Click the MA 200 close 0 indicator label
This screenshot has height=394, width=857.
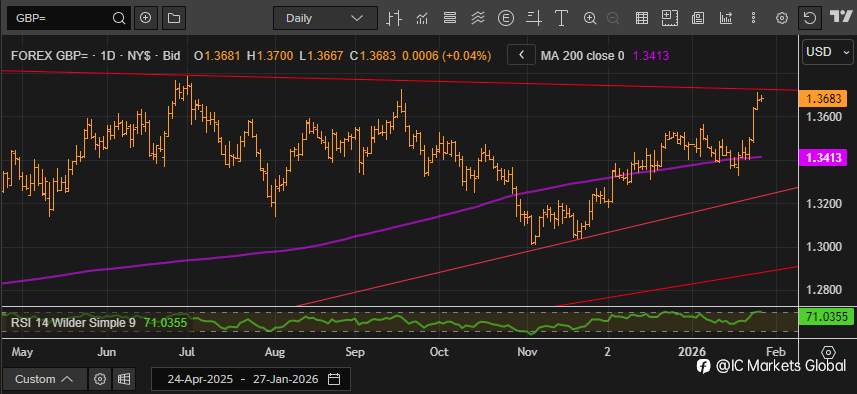pos(582,55)
